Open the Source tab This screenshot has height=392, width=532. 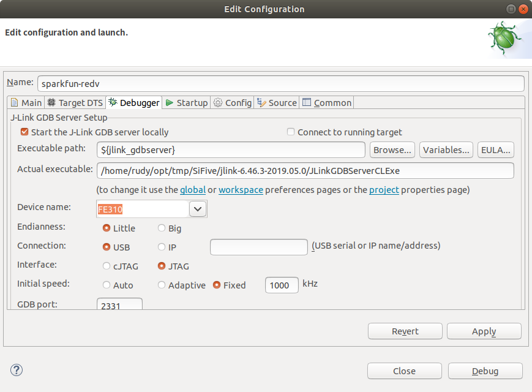pos(277,103)
